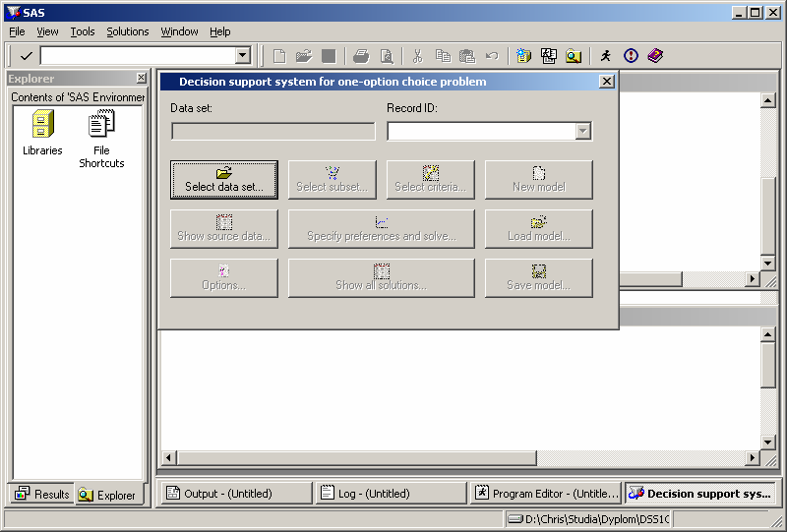Click the lower window scroll left arrow
The width and height of the screenshot is (787, 532).
pos(168,457)
